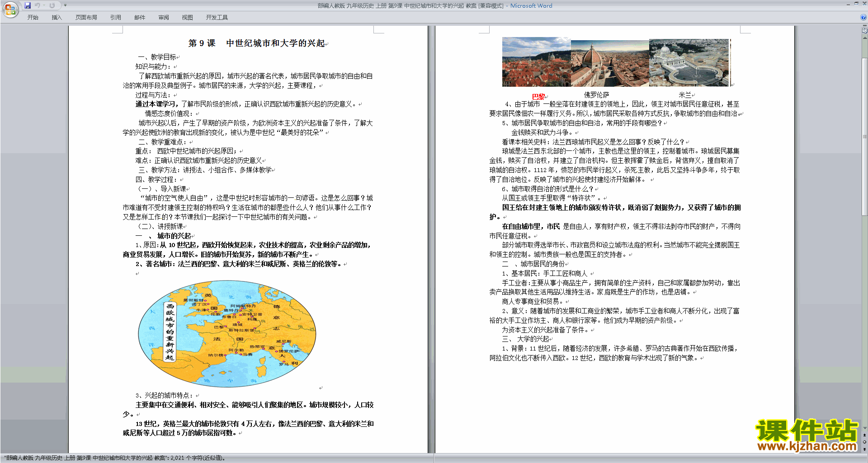Click the 6、城市取得自治的形式 question
The height and width of the screenshot is (463, 868).
coord(547,189)
